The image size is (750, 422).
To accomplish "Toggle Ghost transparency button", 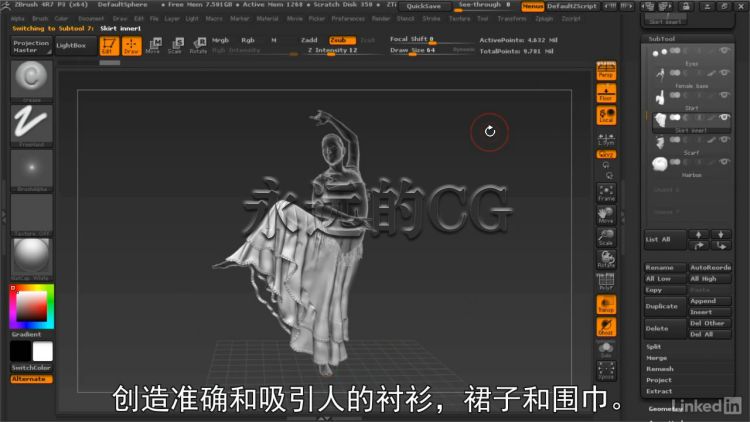I will (x=606, y=327).
